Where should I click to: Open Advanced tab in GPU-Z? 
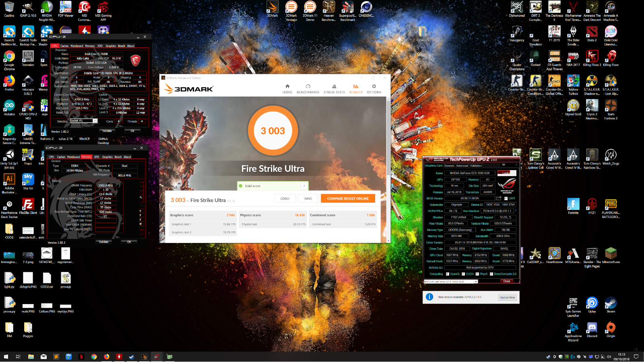(x=462, y=166)
